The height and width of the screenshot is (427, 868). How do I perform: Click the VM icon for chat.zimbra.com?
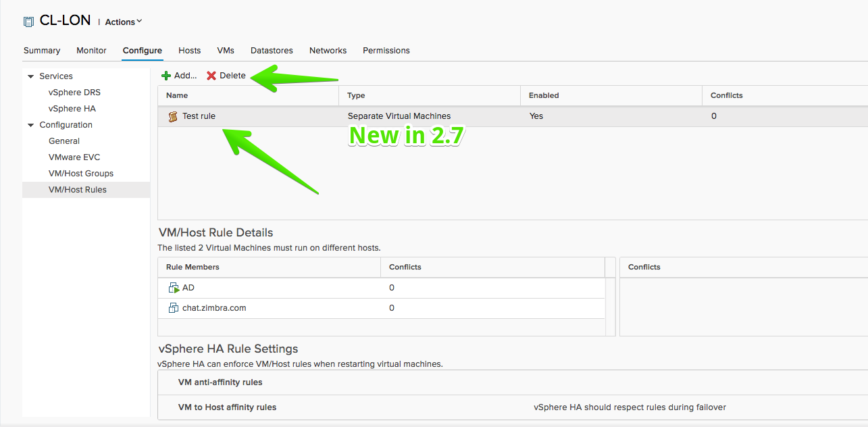coord(174,308)
